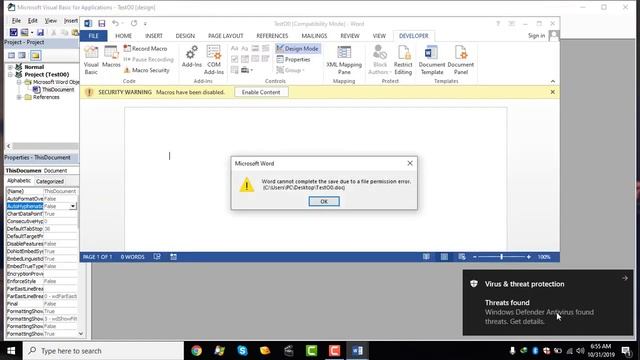Open COM Add-Ins dialog
640x360 pixels.
coord(213,60)
